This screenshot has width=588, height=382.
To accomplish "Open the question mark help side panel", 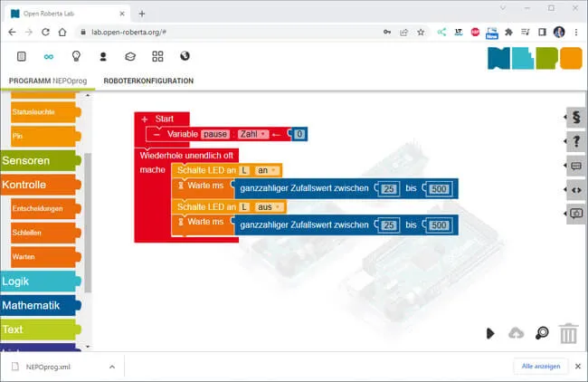I will 575,141.
